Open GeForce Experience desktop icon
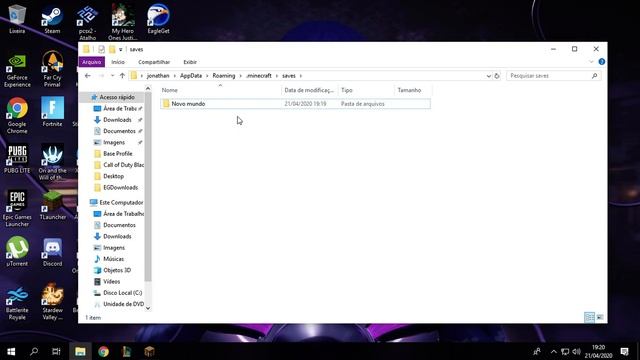640x360 pixels. (x=17, y=70)
